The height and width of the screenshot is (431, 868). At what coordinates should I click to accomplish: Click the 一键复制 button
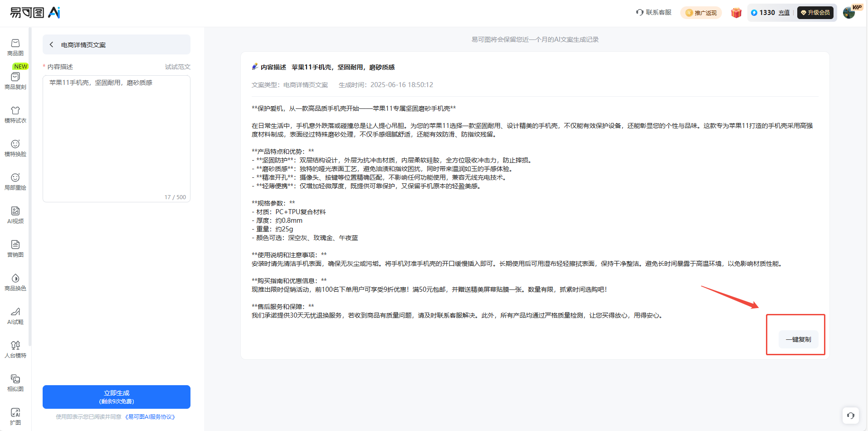click(798, 339)
